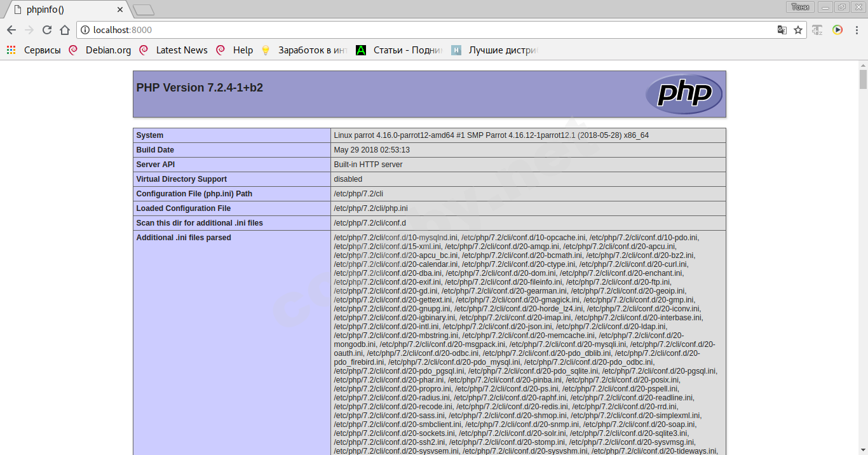The width and height of the screenshot is (868, 455).
Task: Go back to the previous page
Action: (x=11, y=30)
